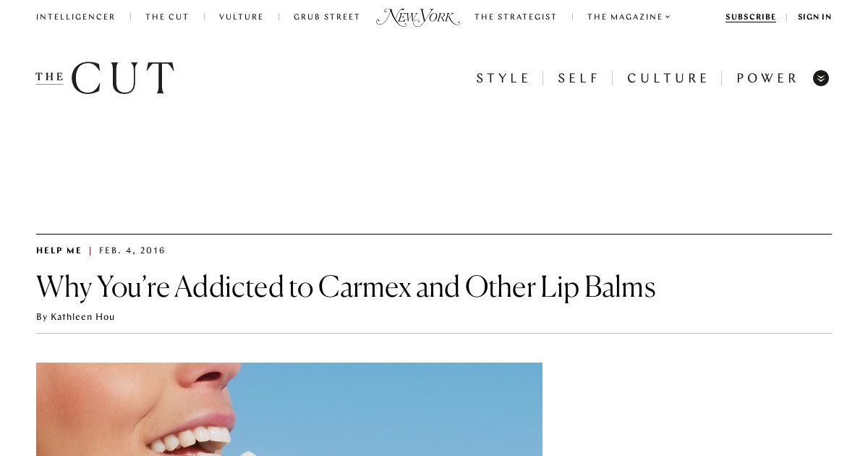Open The Cut logo homepage

tap(105, 78)
